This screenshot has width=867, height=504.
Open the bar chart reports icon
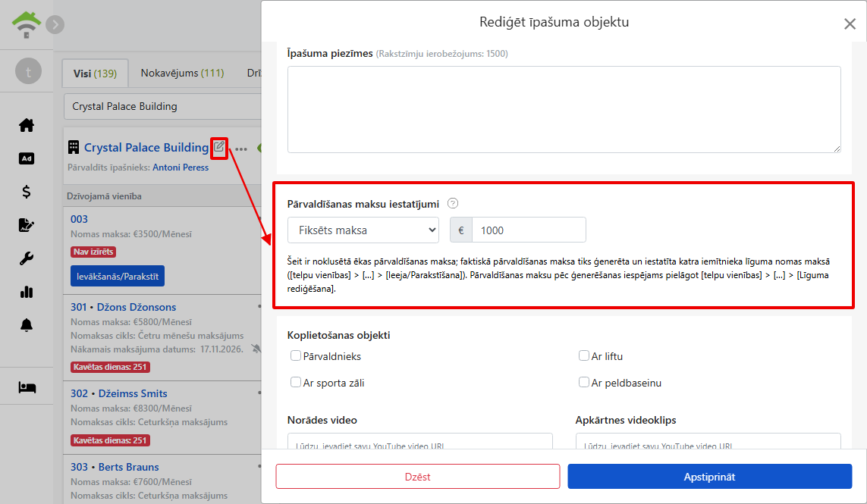pos(27,292)
